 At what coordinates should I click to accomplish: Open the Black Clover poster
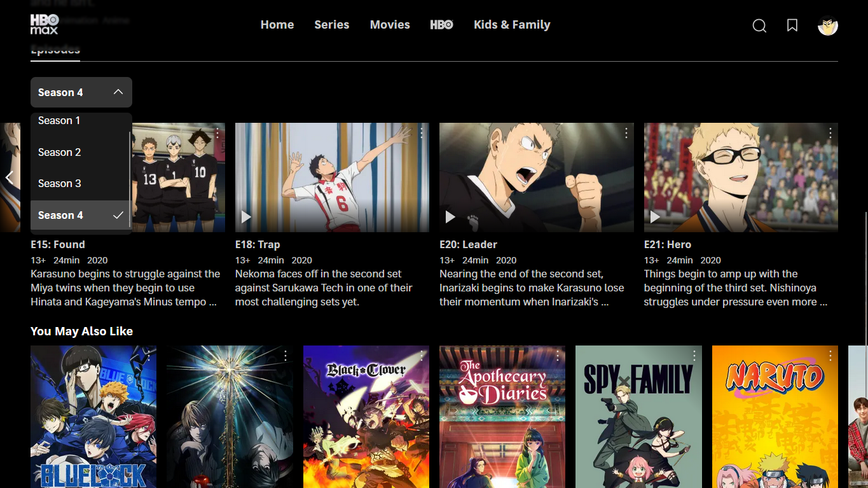pos(366,417)
